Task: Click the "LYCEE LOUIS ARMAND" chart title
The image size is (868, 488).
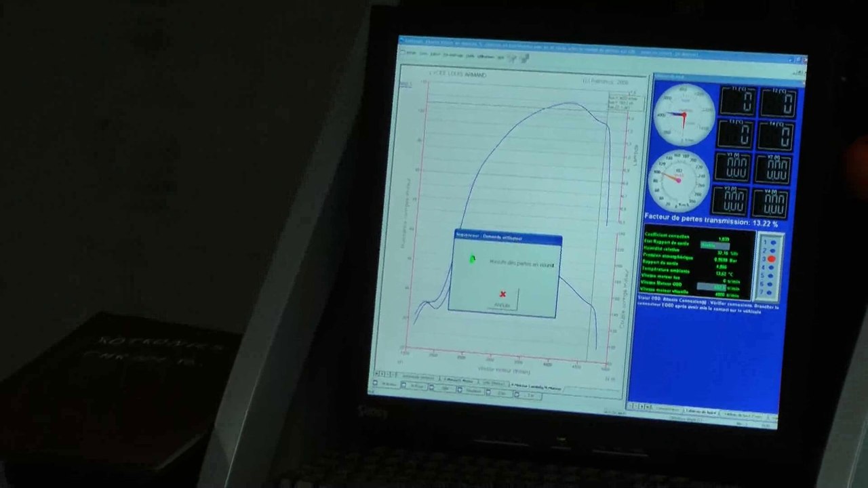Action: pos(458,73)
